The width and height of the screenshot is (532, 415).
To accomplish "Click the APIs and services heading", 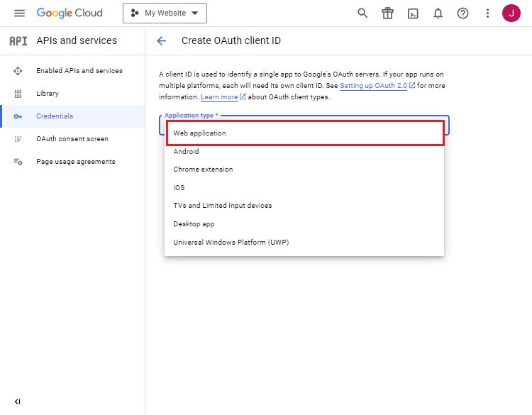I will [x=77, y=40].
